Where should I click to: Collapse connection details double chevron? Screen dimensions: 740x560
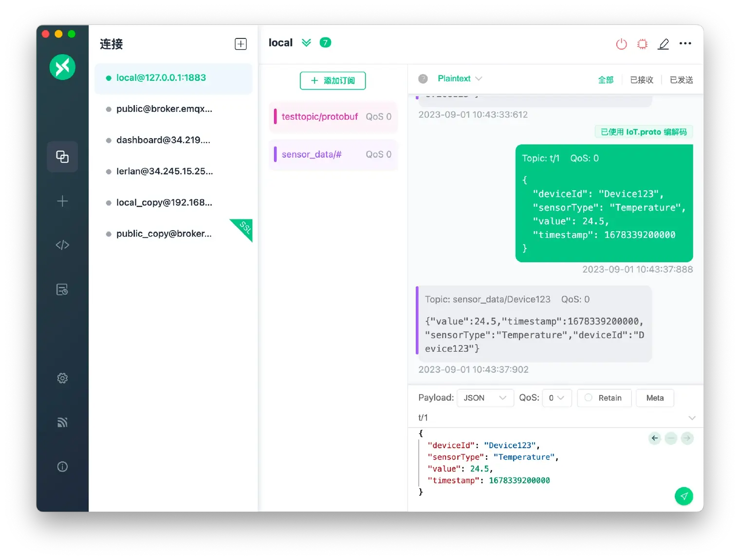click(306, 43)
